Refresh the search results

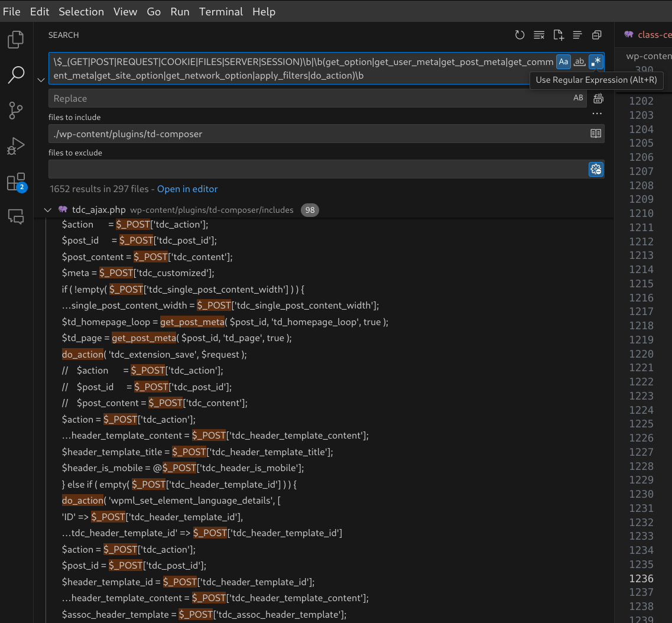520,35
